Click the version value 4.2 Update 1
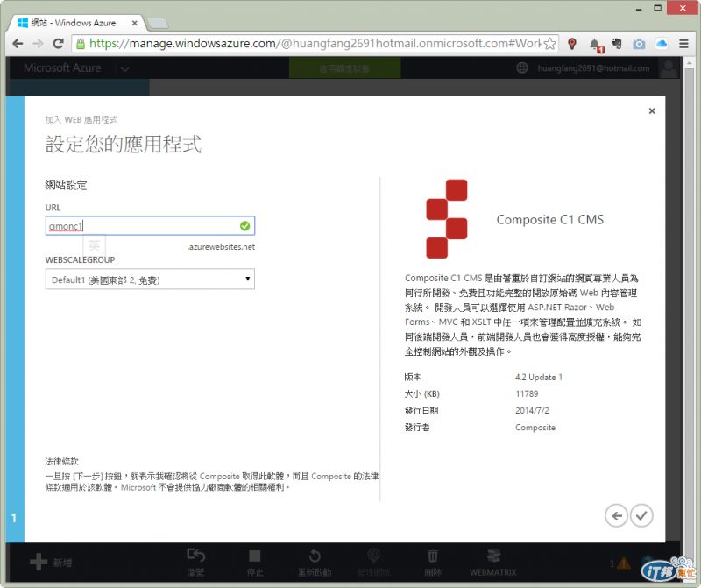701x588 pixels. (x=539, y=378)
